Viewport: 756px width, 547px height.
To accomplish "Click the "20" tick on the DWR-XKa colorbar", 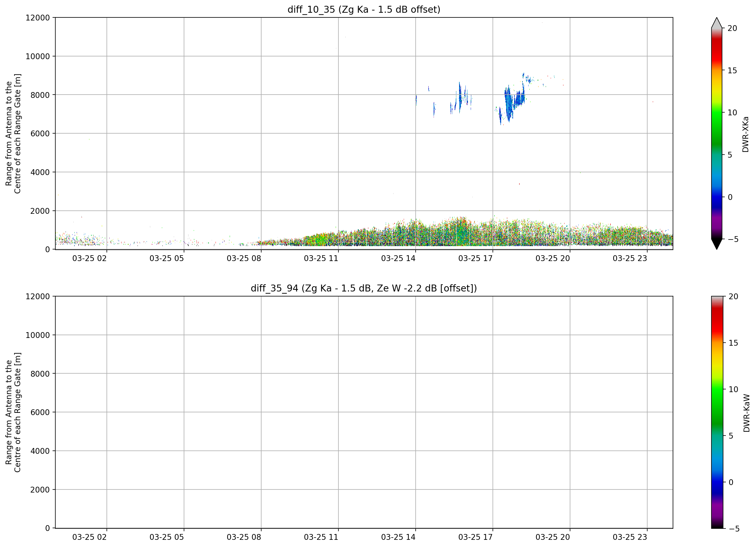I will pos(732,28).
